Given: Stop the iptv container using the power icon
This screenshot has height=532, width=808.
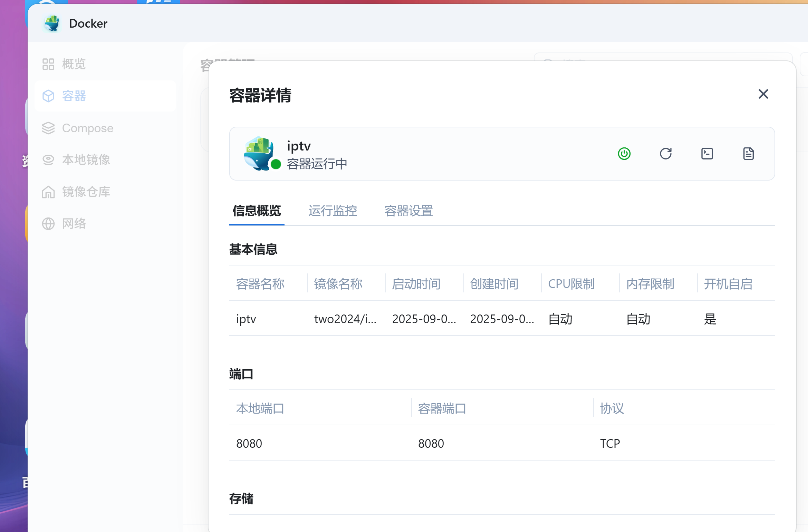Looking at the screenshot, I should coord(624,154).
